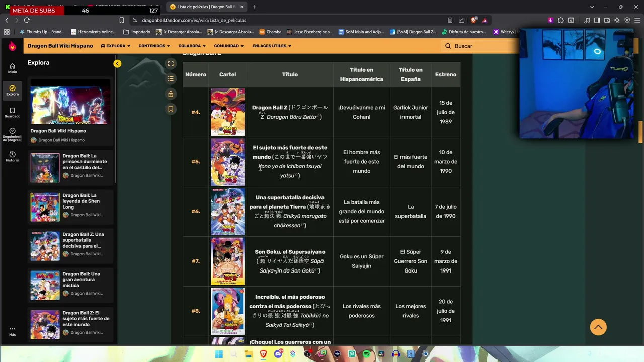Open the Guardado bookmark sidebar icon

tap(12, 113)
